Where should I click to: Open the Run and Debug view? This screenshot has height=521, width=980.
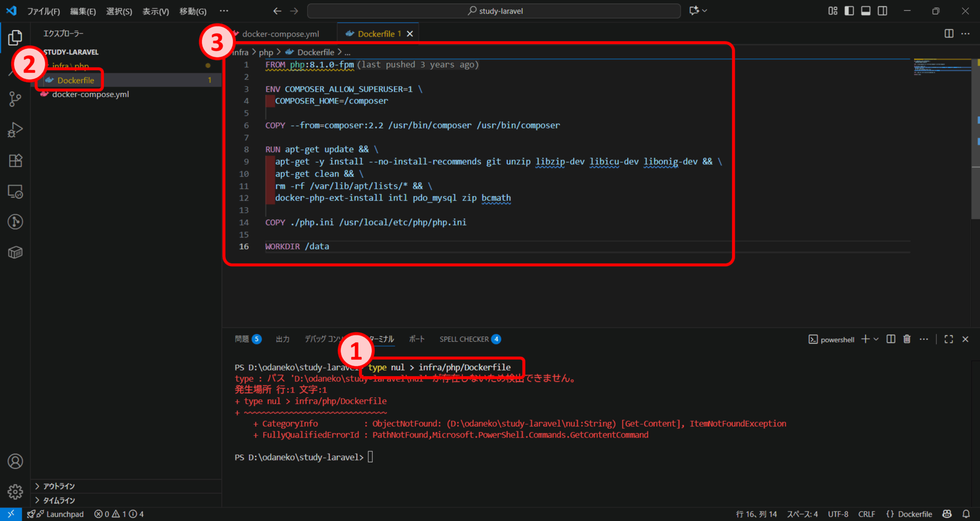[15, 130]
